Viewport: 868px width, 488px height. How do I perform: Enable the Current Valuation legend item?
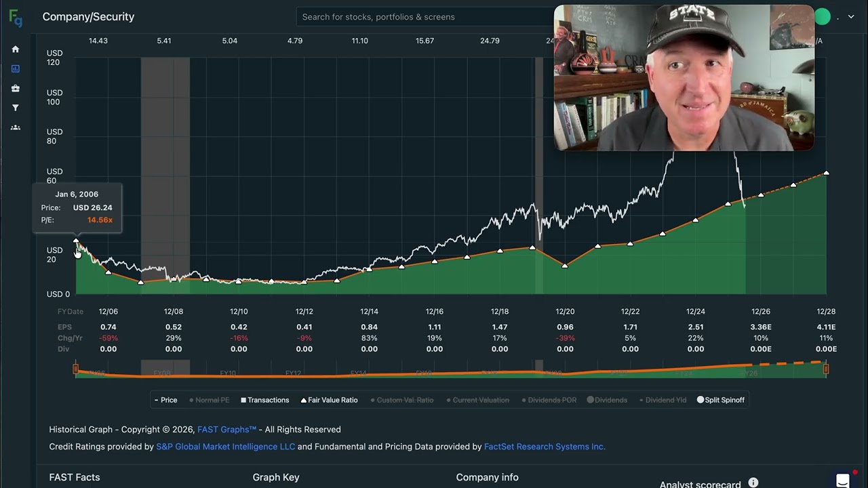[x=477, y=400]
